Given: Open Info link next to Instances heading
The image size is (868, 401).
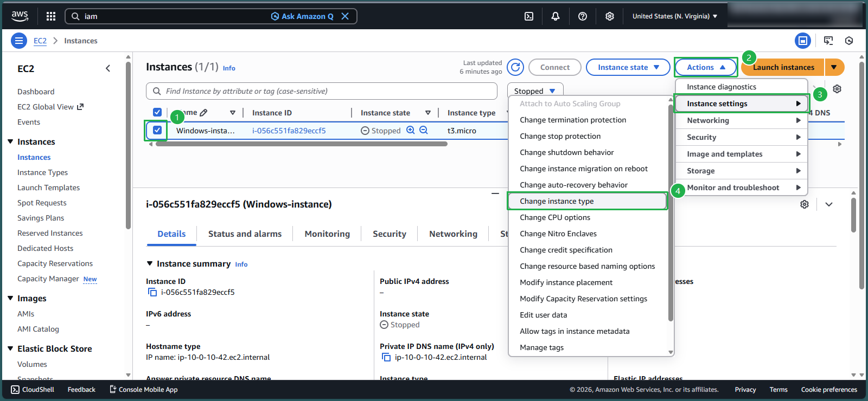Looking at the screenshot, I should (229, 68).
